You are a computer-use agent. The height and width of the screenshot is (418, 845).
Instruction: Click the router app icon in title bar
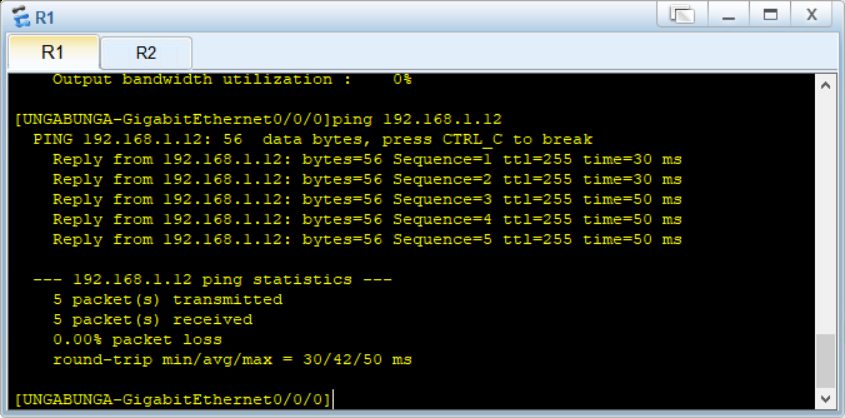click(22, 16)
